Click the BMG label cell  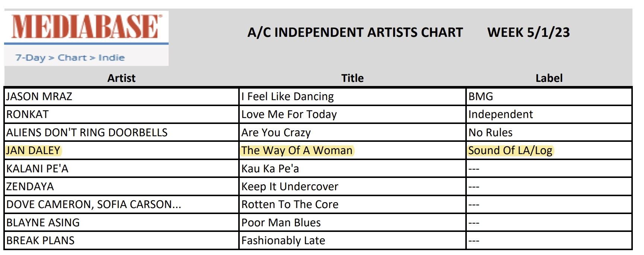[x=481, y=96]
